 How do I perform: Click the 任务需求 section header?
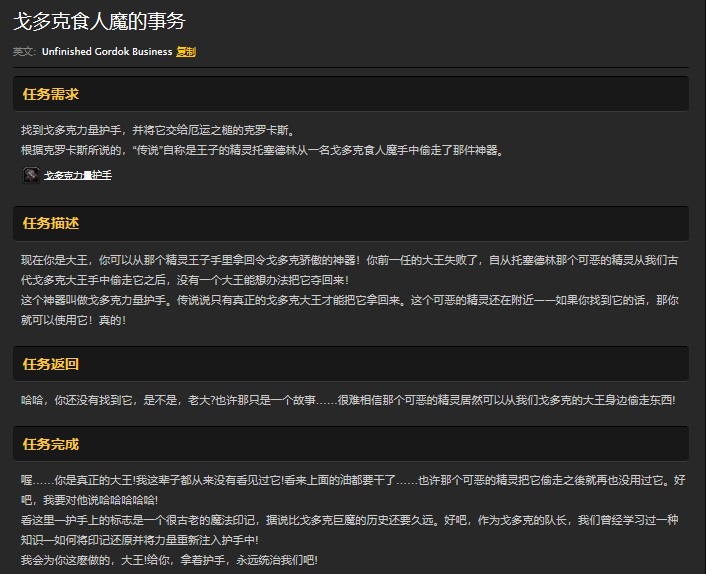click(x=351, y=94)
